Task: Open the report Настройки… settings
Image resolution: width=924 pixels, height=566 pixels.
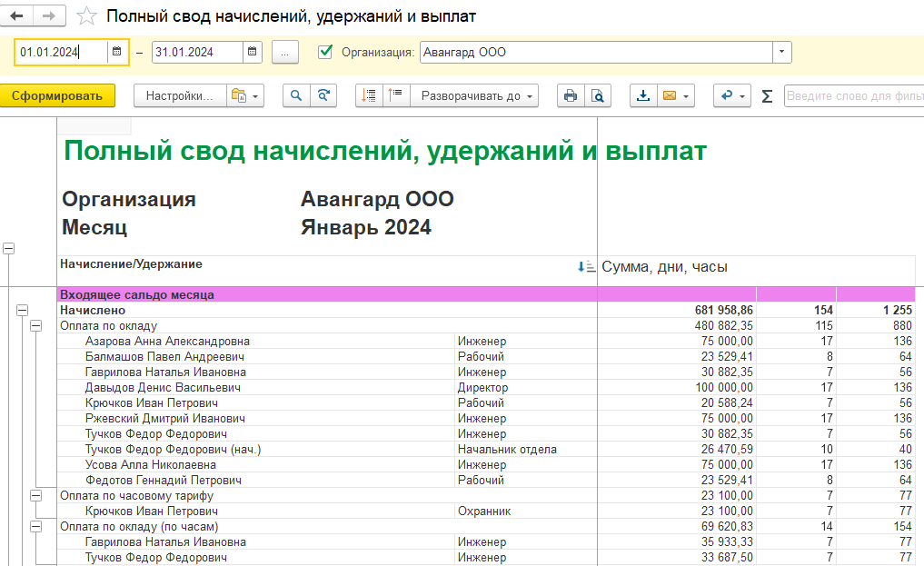Action: 180,95
